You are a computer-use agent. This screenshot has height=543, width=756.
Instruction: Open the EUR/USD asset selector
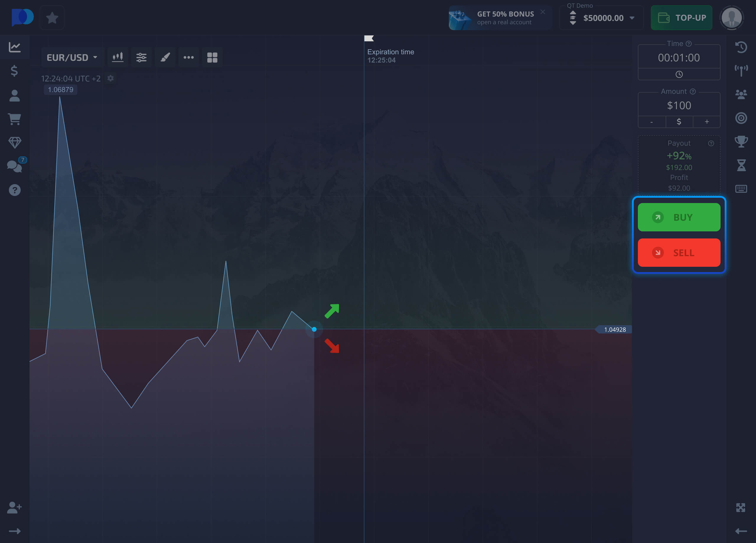click(72, 57)
